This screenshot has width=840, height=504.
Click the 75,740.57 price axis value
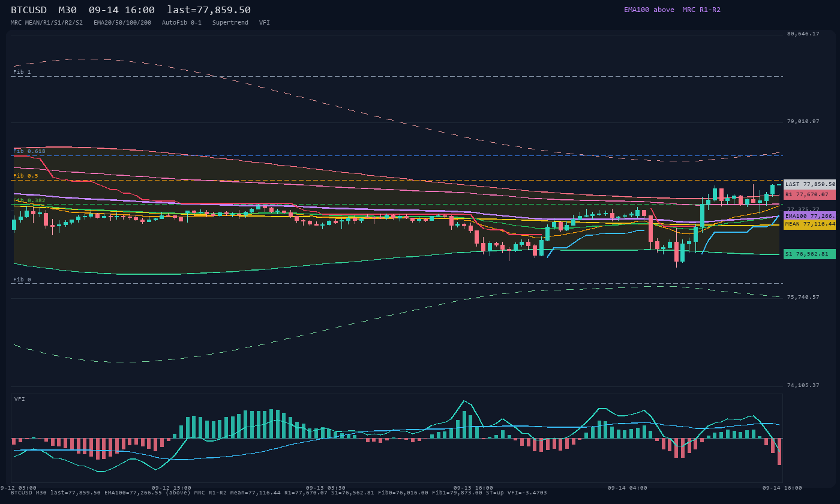pyautogui.click(x=803, y=297)
